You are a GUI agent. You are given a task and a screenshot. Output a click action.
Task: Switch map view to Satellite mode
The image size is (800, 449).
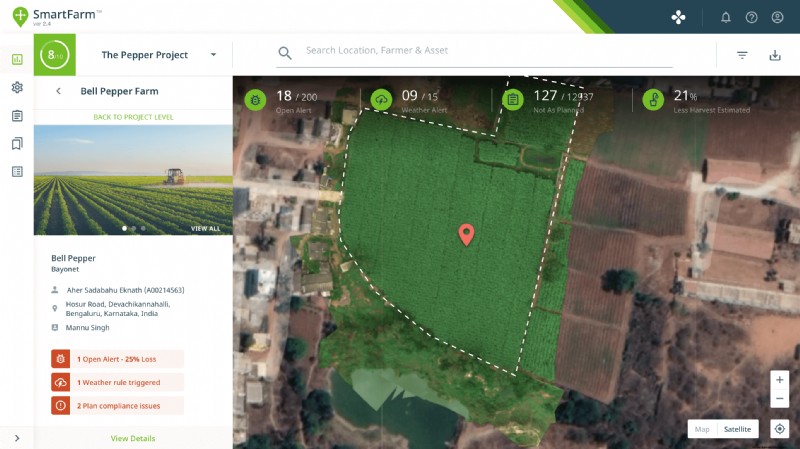(x=738, y=429)
